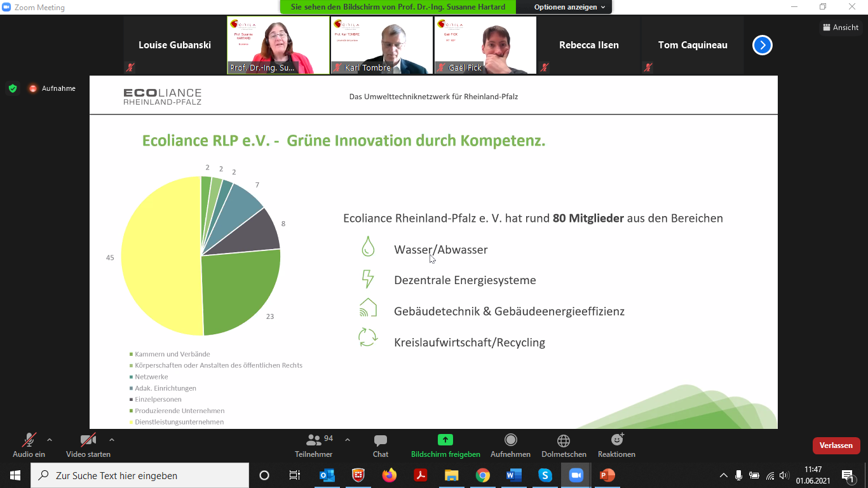Viewport: 868px width, 488px height.
Task: Expand audio options arrow beside Audio ein
Action: (x=50, y=440)
